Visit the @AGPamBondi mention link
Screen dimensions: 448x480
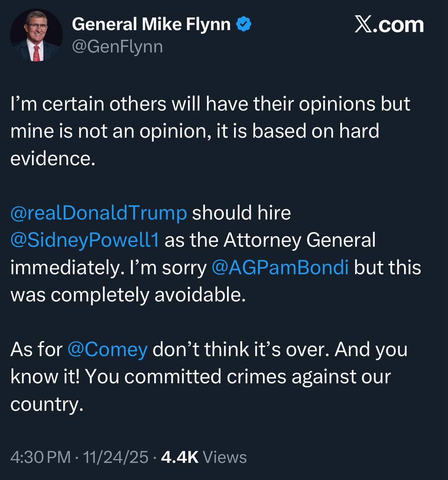(x=280, y=268)
